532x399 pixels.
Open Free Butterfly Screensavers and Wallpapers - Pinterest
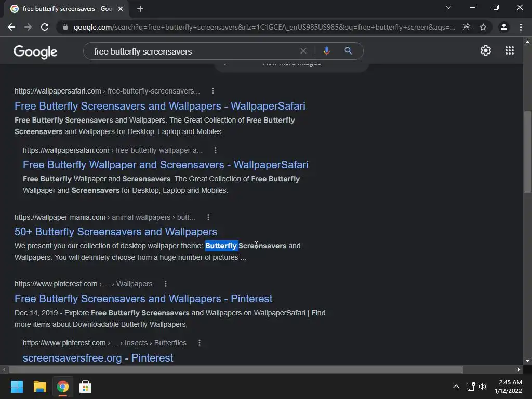click(x=143, y=299)
